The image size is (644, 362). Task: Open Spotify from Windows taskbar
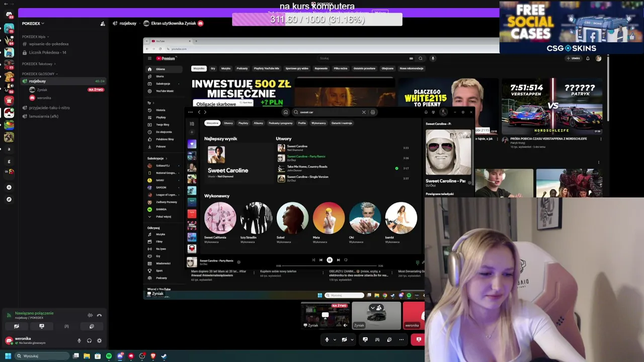coord(109,356)
